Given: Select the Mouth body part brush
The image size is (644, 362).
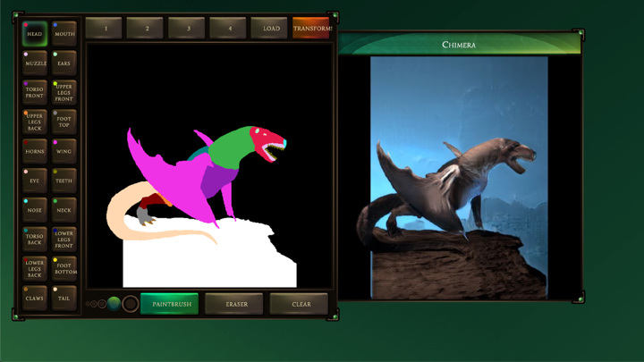Looking at the screenshot, I should (x=64, y=34).
